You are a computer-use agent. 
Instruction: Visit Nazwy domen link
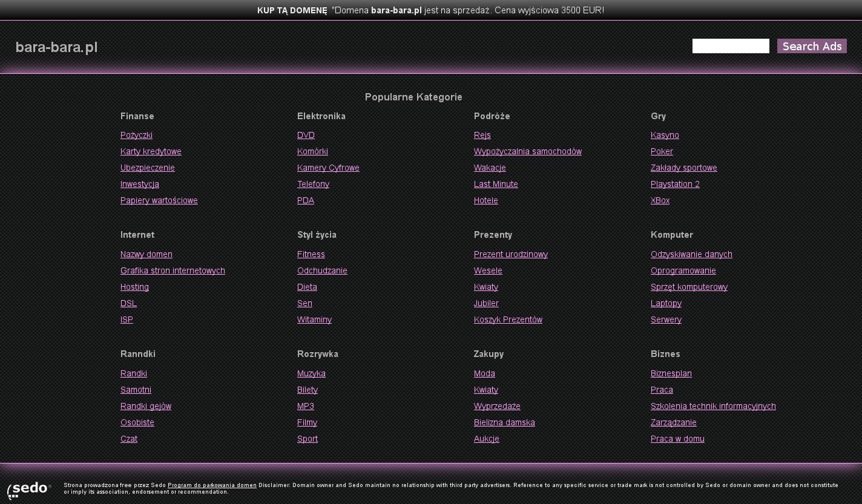pos(146,254)
